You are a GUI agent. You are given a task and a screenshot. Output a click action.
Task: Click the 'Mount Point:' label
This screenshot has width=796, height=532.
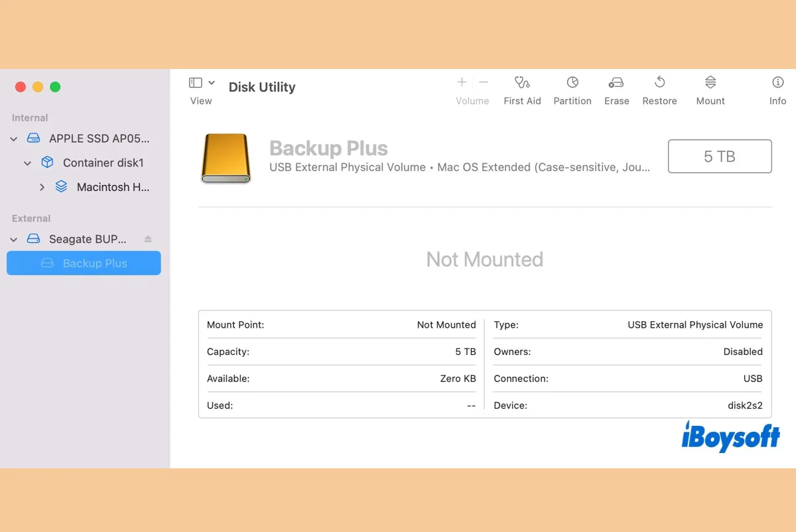235,325
